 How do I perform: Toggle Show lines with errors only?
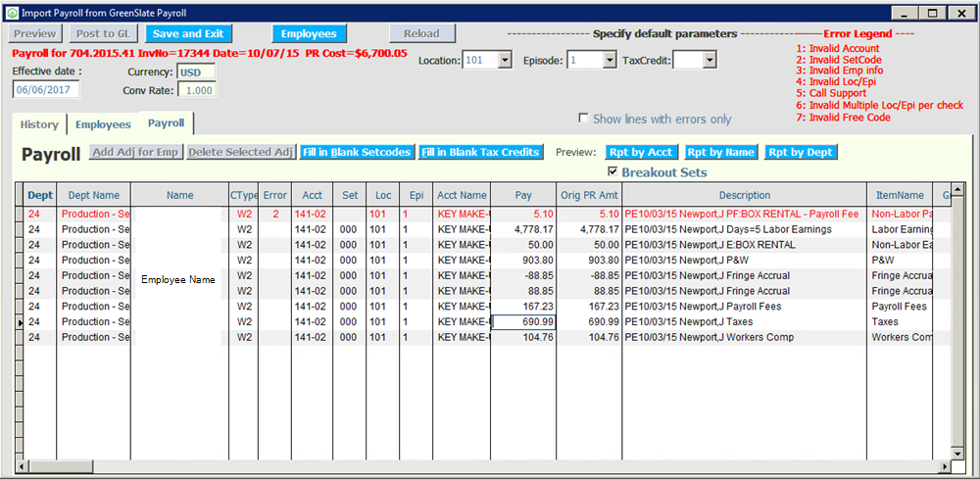click(x=584, y=119)
